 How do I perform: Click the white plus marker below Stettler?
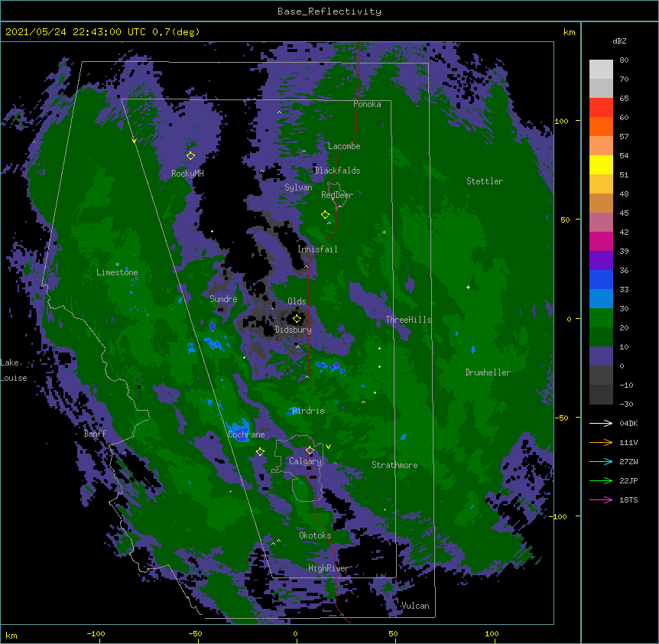(x=468, y=287)
